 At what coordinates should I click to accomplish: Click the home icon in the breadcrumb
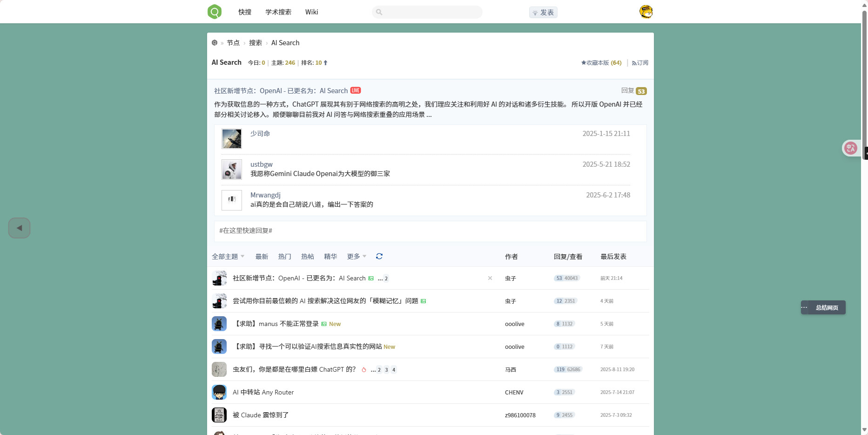(215, 43)
